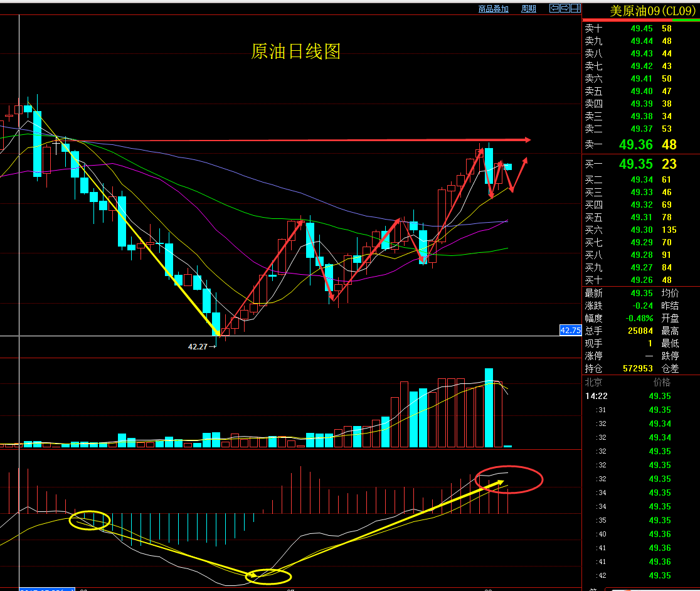Image resolution: width=700 pixels, height=591 pixels.
Task: Click the 跌停 limit-down label
Action: tap(670, 356)
